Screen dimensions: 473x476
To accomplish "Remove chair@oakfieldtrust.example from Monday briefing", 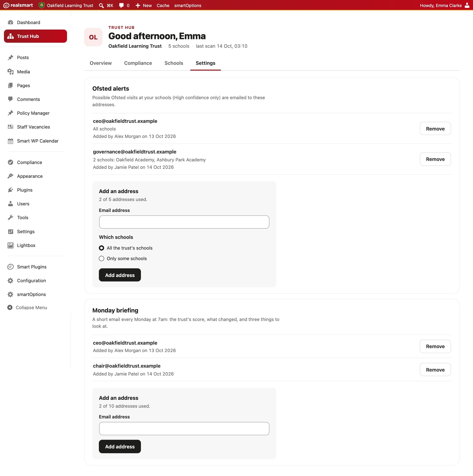I will click(435, 370).
